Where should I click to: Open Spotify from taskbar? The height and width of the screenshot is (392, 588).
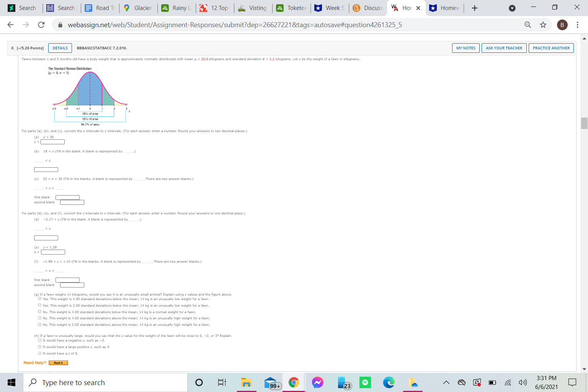[x=365, y=382]
